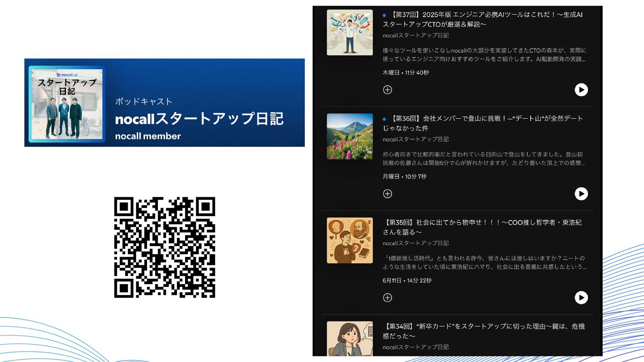Play episode 37 about engineer AI tools

click(581, 90)
